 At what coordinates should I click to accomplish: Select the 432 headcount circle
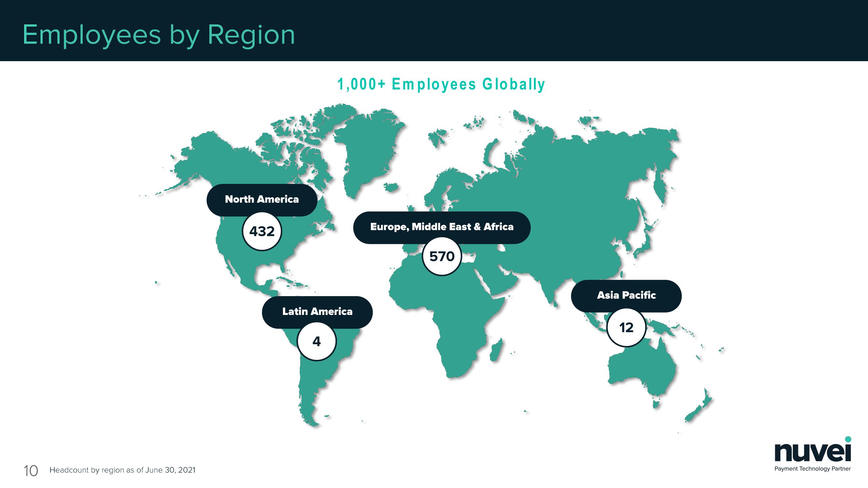(x=262, y=231)
